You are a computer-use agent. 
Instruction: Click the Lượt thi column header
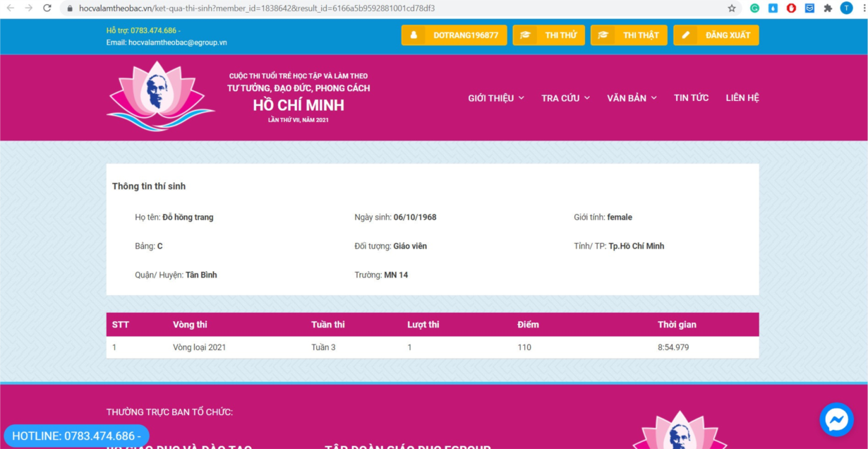pyautogui.click(x=423, y=325)
